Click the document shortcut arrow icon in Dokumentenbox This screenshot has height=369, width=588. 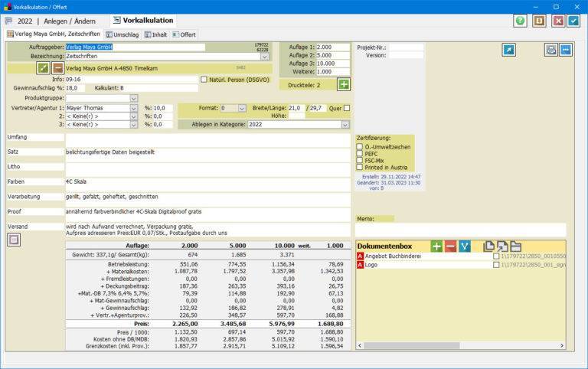tap(502, 246)
